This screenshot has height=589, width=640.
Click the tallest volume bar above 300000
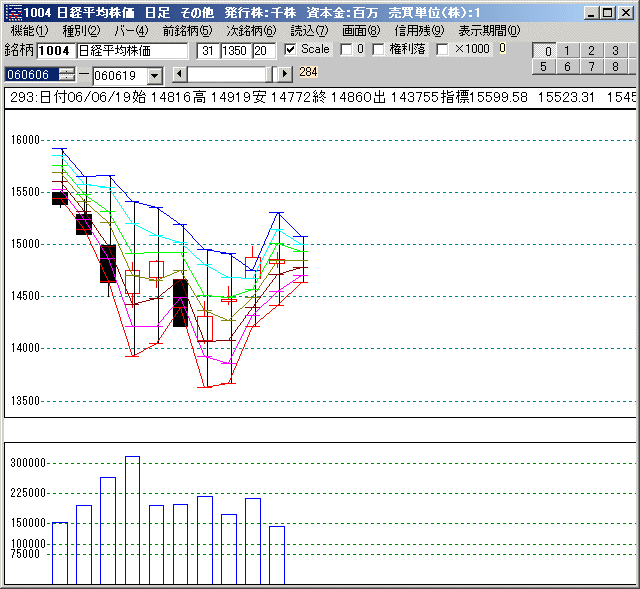tap(133, 520)
